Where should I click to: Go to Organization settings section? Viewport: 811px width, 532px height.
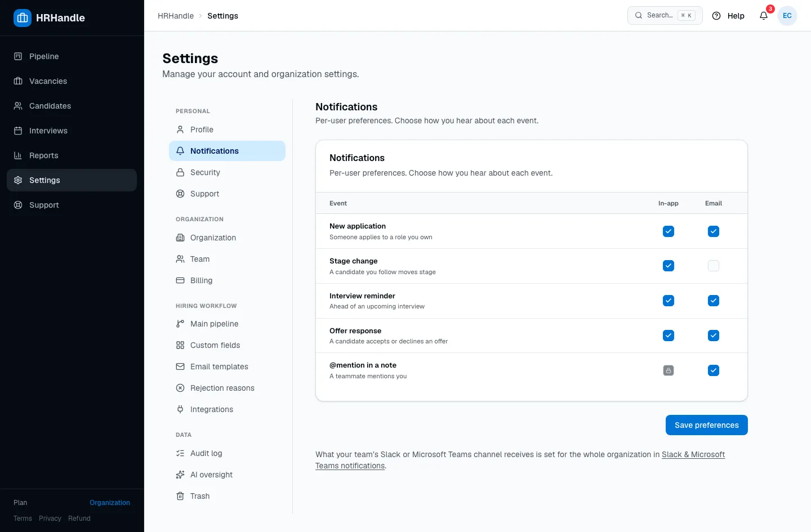coord(227,238)
